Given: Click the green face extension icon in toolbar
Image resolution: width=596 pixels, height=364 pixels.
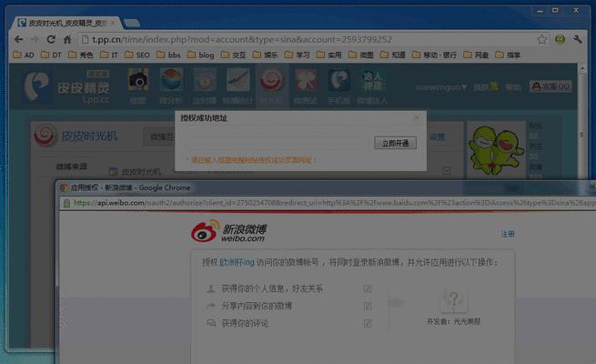Looking at the screenshot, I should pos(560,39).
